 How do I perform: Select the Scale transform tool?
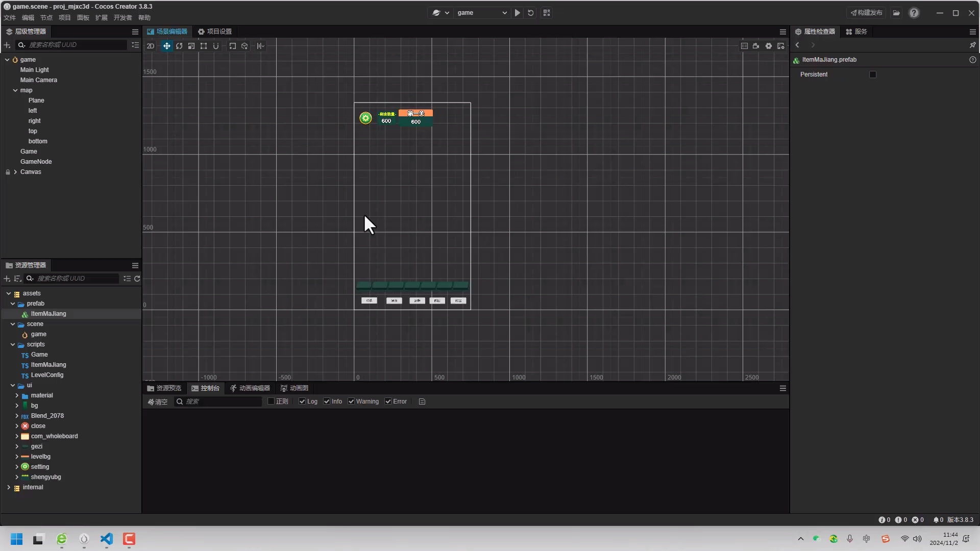coord(191,45)
